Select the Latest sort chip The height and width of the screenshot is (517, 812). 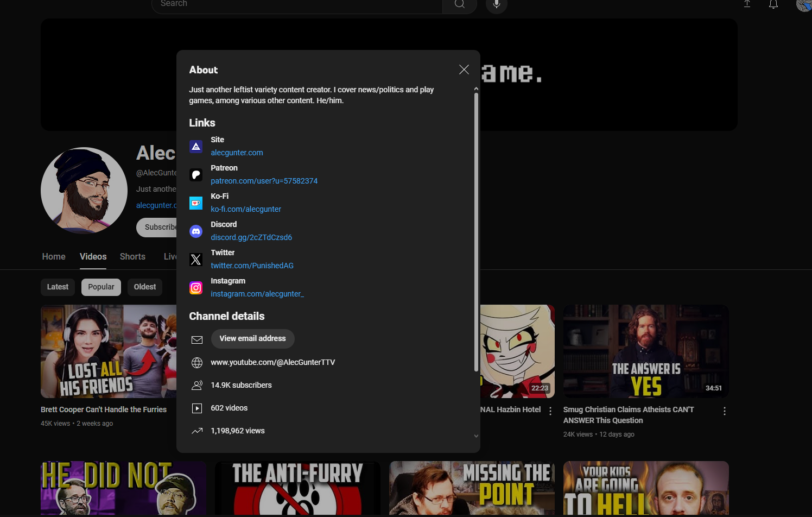58,287
